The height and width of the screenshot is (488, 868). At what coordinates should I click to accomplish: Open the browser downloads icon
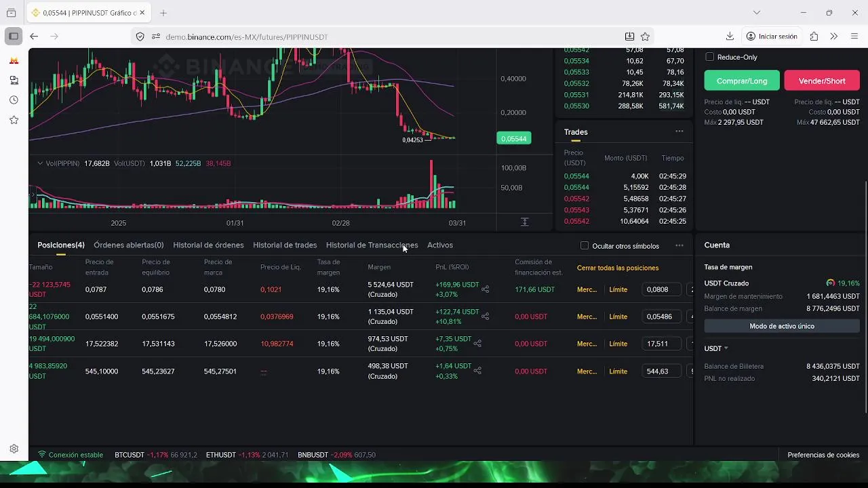click(730, 36)
